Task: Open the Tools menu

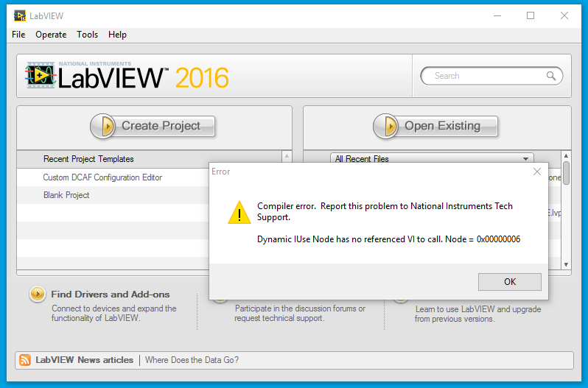Action: [x=87, y=35]
